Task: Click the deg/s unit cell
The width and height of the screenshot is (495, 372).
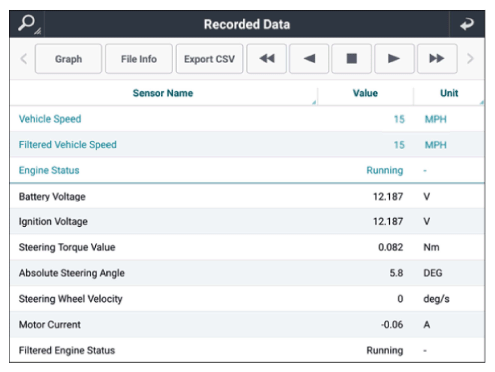Action: (436, 299)
